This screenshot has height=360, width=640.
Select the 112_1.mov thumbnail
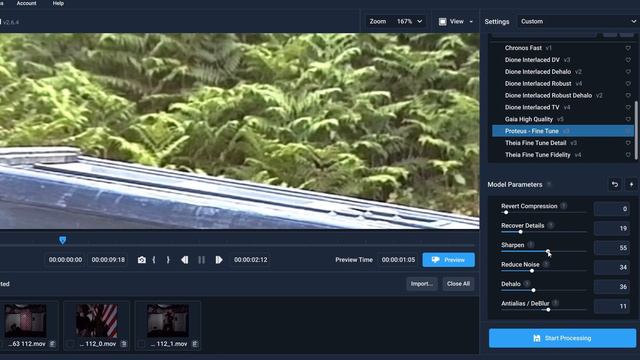tap(168, 320)
